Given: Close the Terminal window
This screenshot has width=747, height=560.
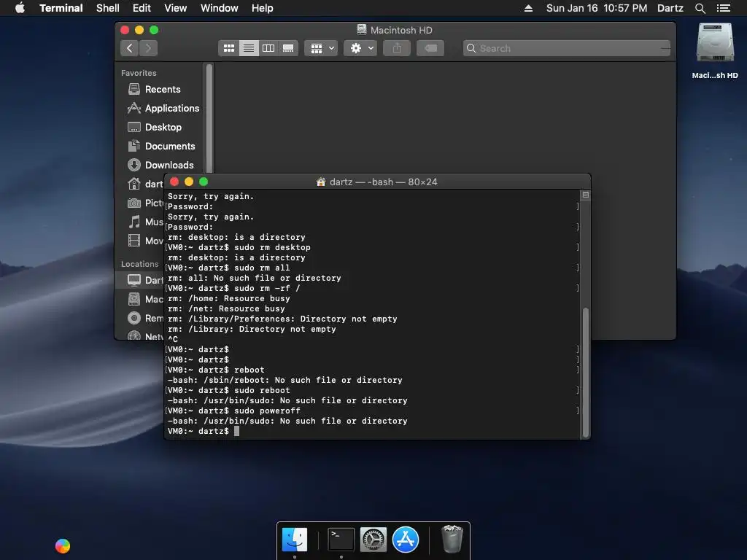Looking at the screenshot, I should (x=174, y=182).
